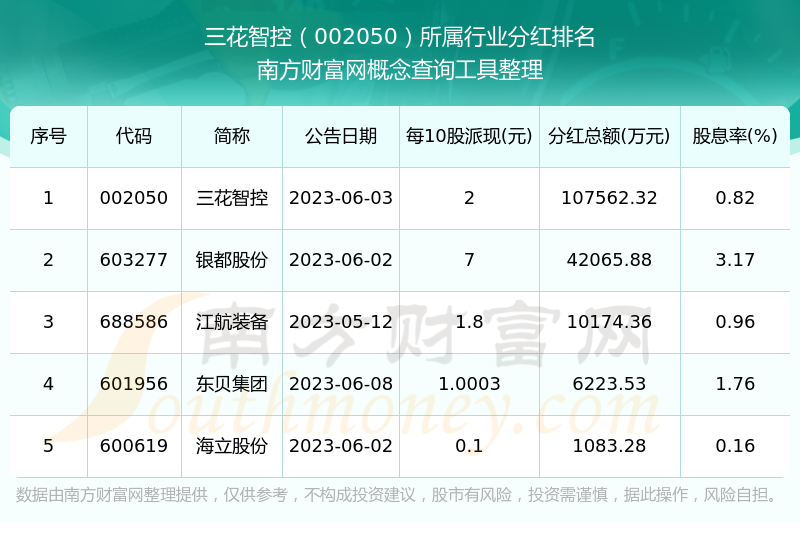This screenshot has width=800, height=544.
Task: Click the 分红总额(万元) column header
Action: tap(609, 136)
